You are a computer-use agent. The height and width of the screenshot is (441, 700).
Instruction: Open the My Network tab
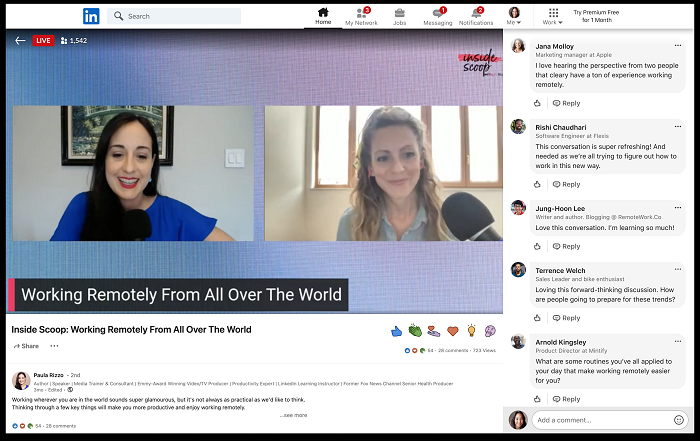coord(361,16)
